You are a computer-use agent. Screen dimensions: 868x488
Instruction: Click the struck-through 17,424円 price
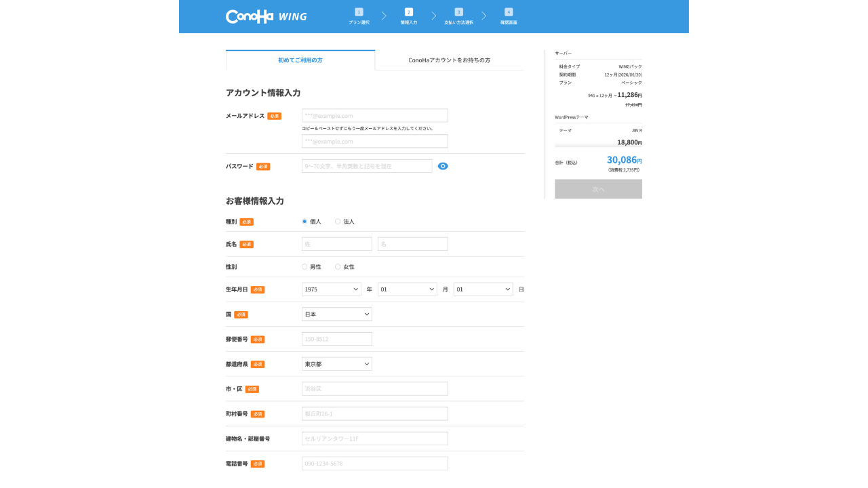click(633, 105)
